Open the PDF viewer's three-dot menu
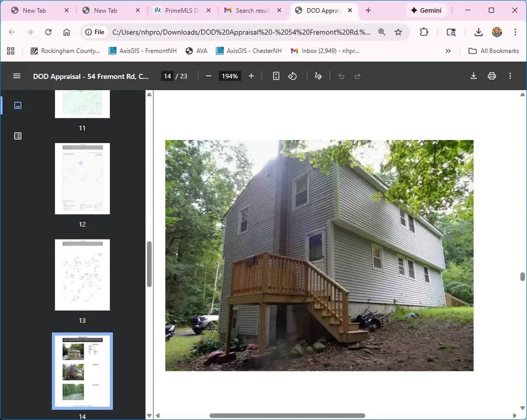Image resolution: width=527 pixels, height=420 pixels. (x=510, y=76)
